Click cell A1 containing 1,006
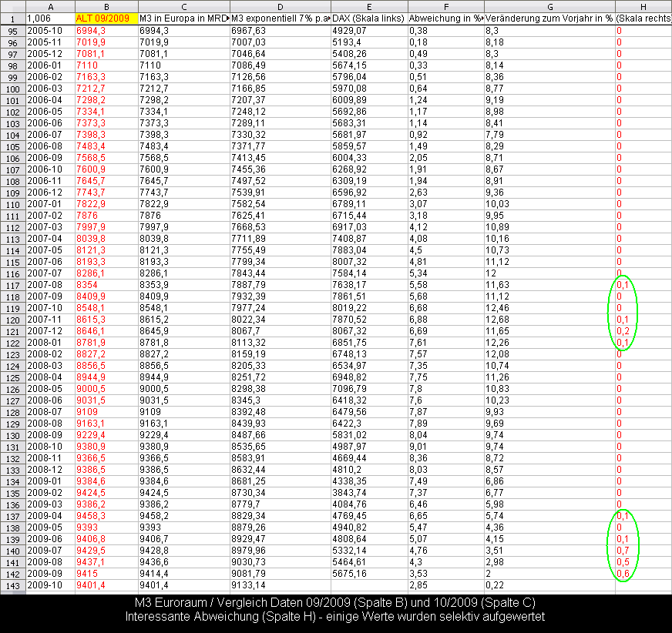Viewport: 672px width, 633px height. pos(51,18)
